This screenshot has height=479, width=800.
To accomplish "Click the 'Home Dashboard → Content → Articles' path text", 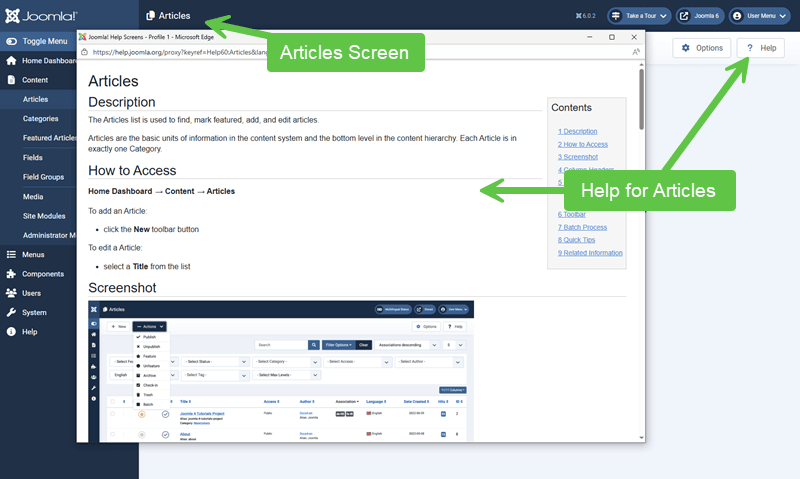I will tap(161, 191).
